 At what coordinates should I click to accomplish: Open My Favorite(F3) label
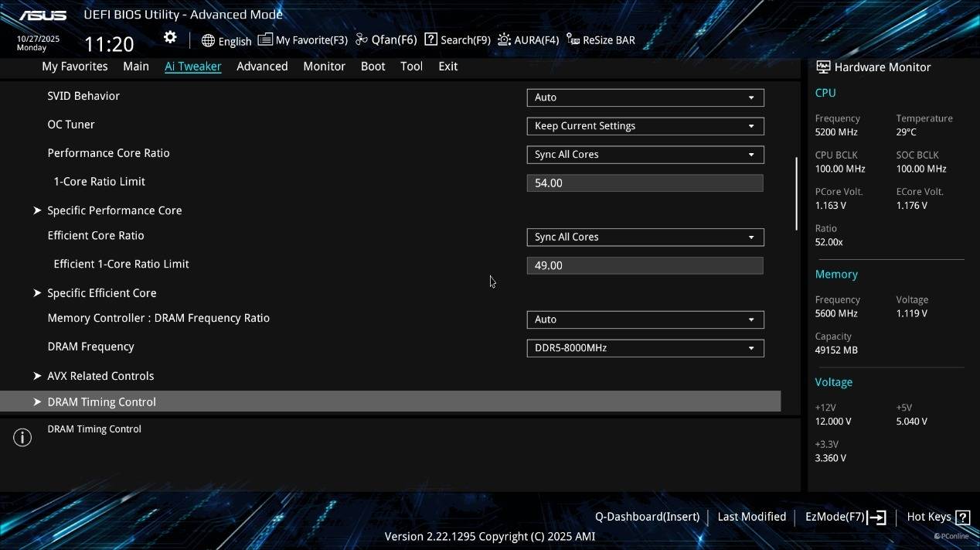pos(311,40)
